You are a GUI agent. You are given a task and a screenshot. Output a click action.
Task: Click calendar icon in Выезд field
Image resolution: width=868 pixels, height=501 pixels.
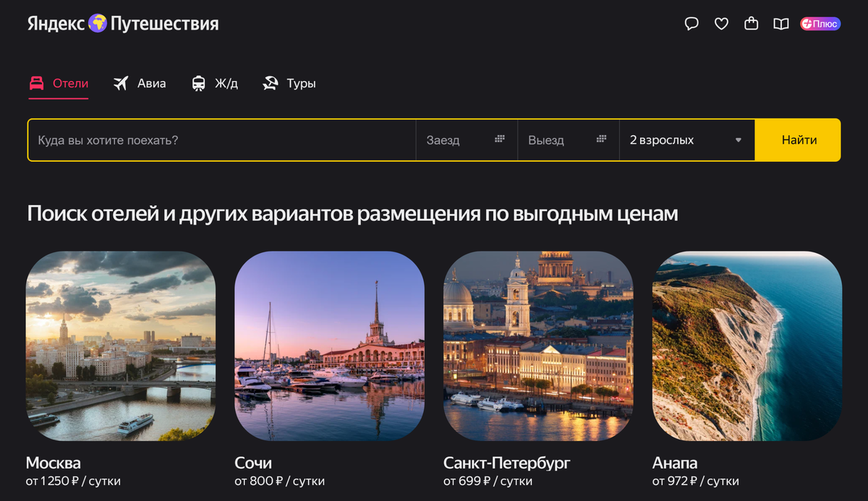pos(602,140)
